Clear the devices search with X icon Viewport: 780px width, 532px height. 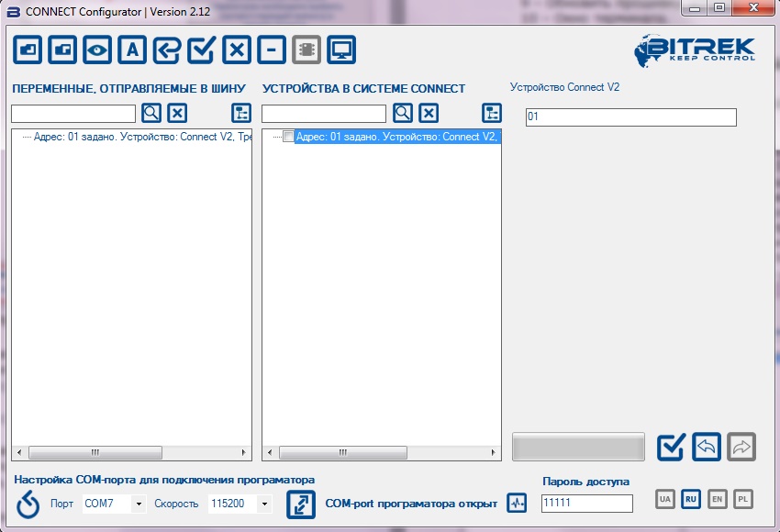pyautogui.click(x=429, y=113)
